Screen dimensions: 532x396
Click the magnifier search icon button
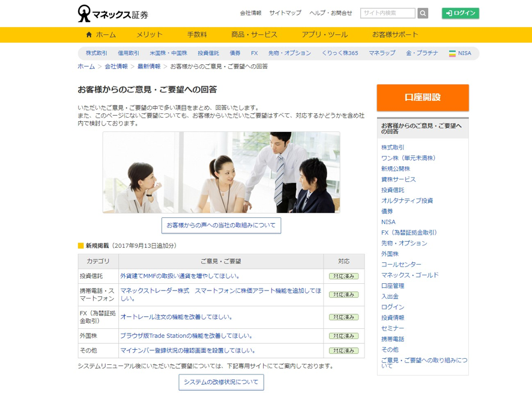pyautogui.click(x=423, y=13)
